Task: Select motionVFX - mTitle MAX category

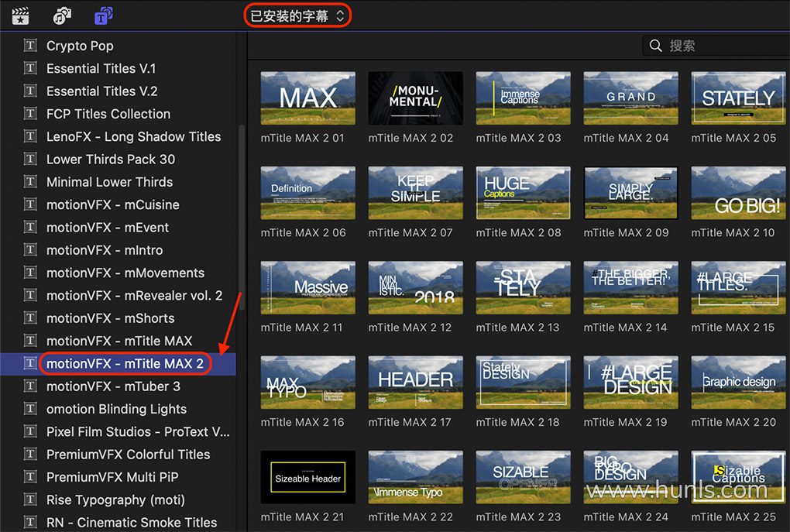Action: [x=118, y=341]
